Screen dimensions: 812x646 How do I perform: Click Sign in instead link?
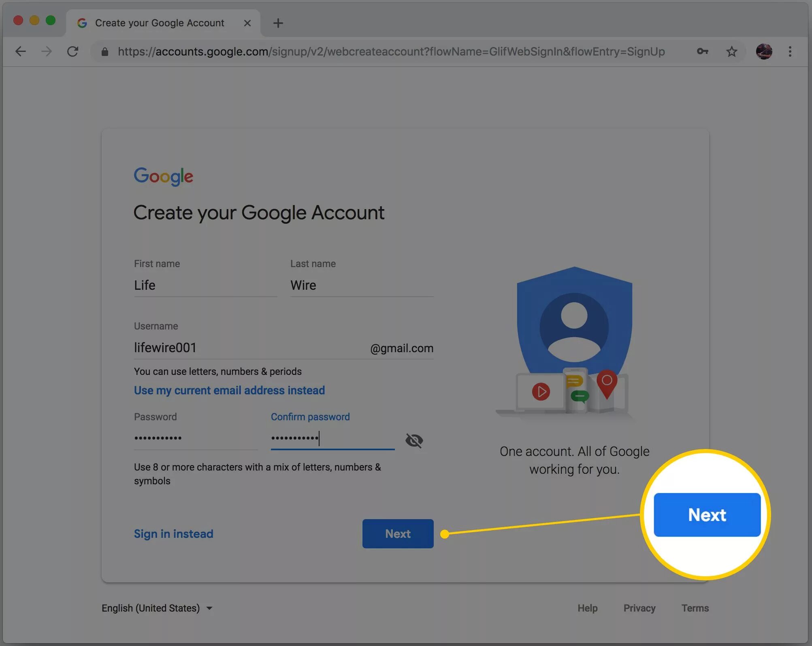(173, 534)
